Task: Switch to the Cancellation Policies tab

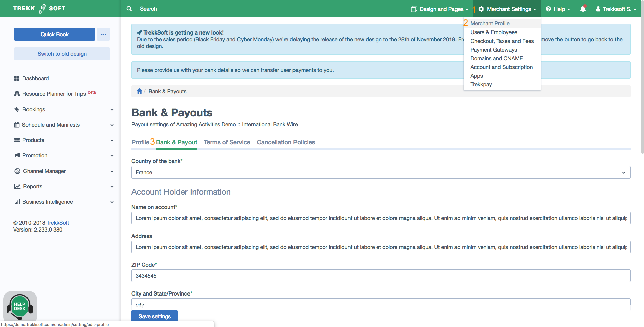Action: pyautogui.click(x=286, y=142)
